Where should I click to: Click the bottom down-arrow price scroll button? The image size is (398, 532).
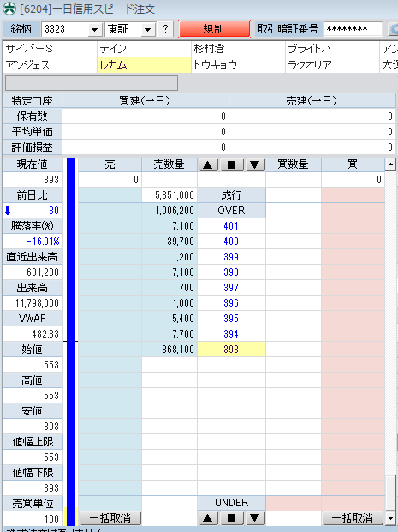tap(255, 518)
